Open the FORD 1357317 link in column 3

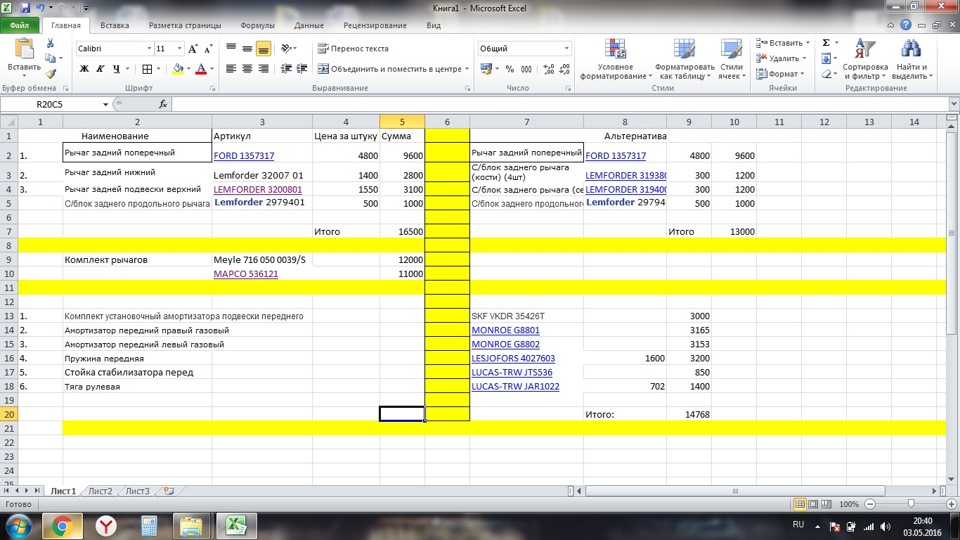tap(244, 156)
